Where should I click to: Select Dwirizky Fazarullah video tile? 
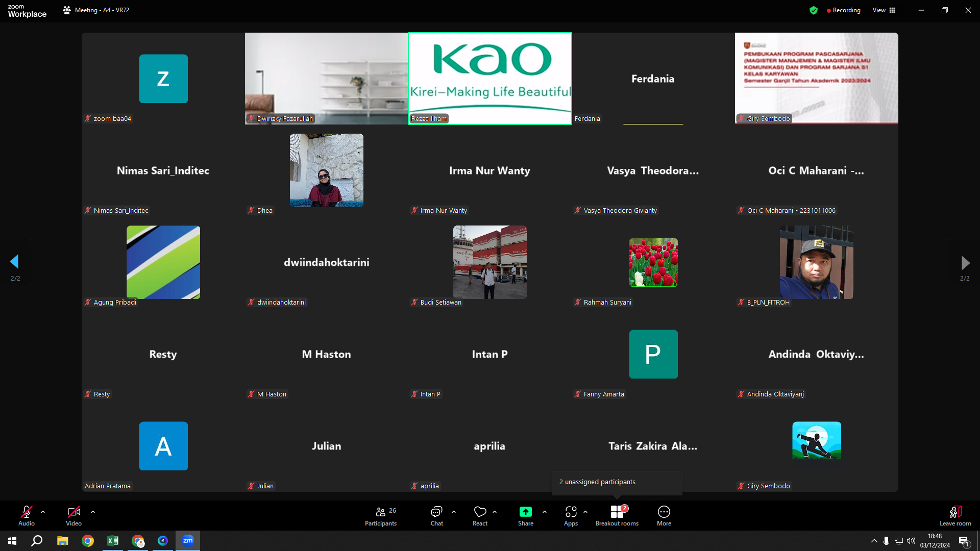(x=327, y=79)
